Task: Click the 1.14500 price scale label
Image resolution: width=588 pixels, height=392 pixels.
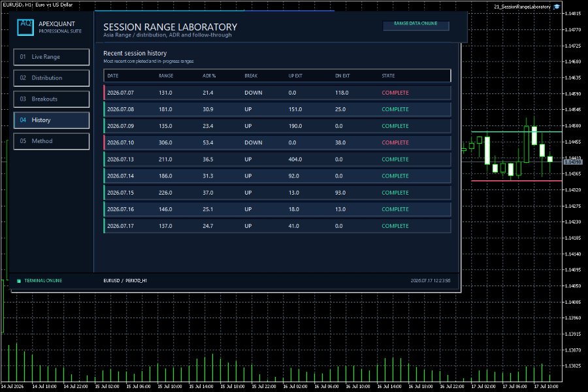Action: pos(572,125)
